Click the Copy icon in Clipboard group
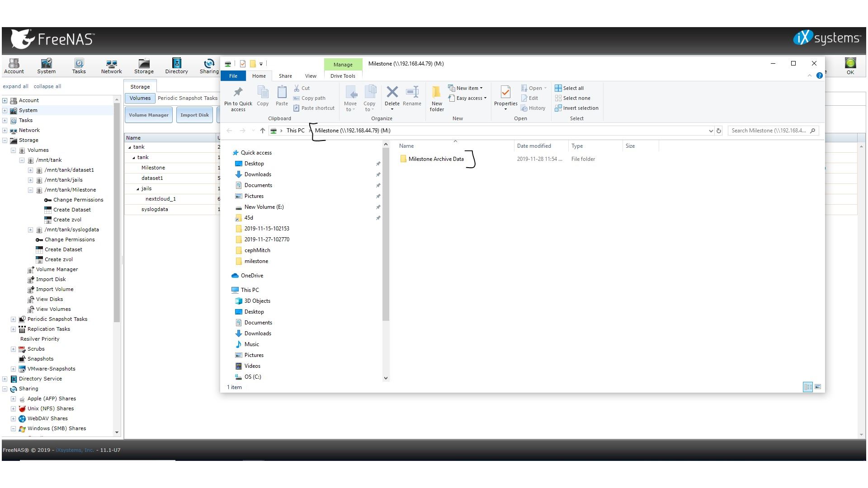This screenshot has height=488, width=868. click(263, 96)
